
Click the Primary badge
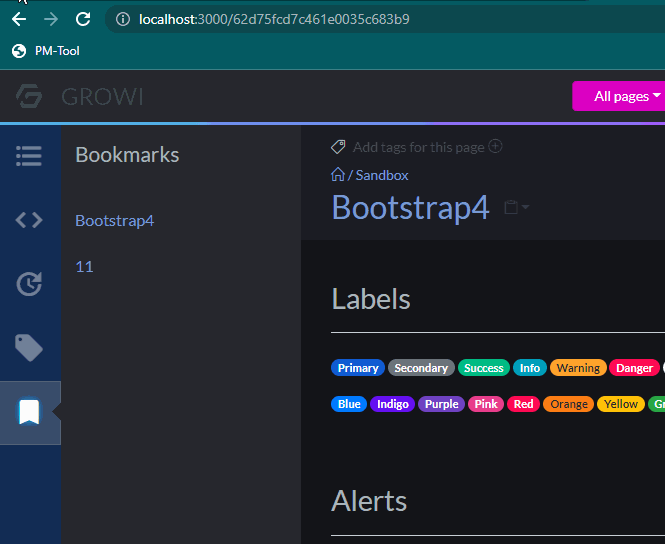[358, 368]
